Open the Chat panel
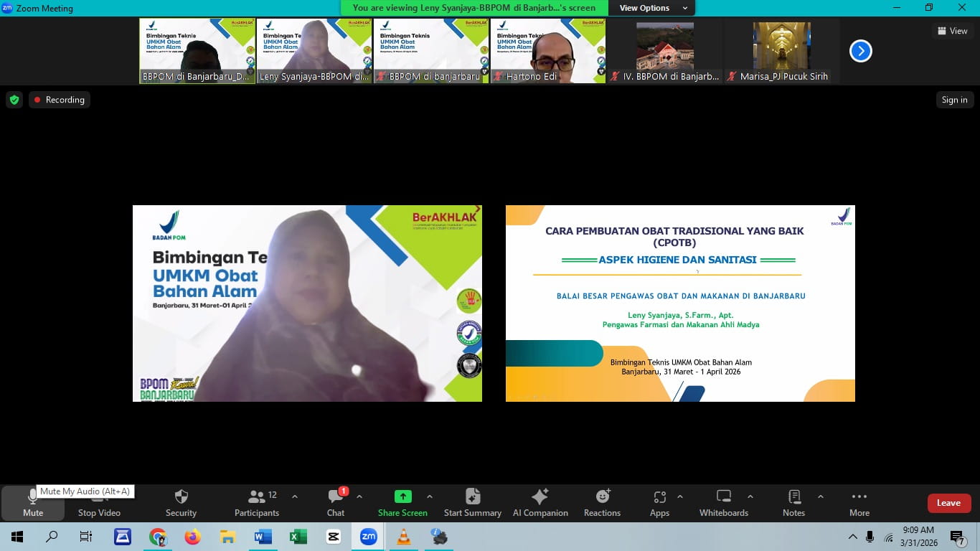The width and height of the screenshot is (980, 551). coord(336,502)
